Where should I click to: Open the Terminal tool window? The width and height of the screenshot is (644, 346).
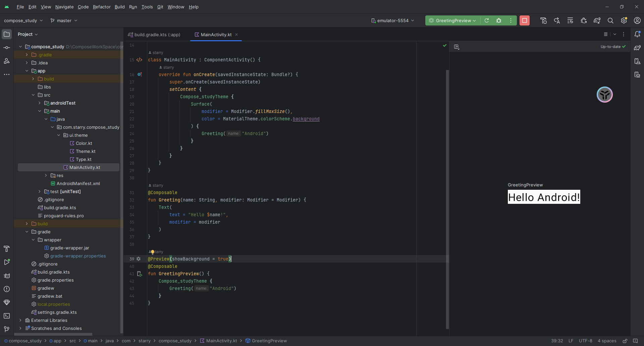click(x=7, y=316)
